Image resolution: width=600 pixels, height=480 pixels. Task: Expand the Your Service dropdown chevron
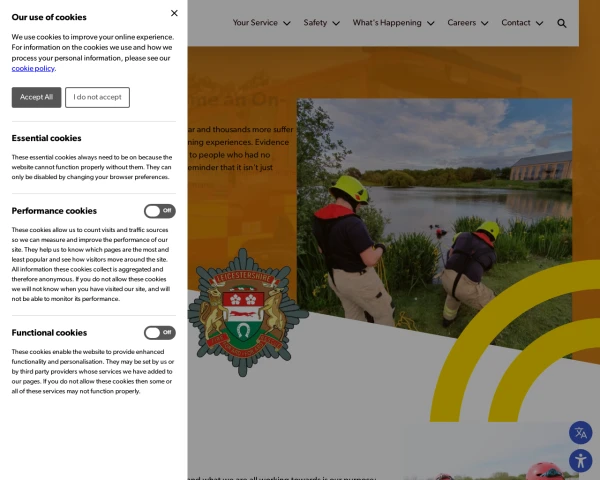click(287, 23)
